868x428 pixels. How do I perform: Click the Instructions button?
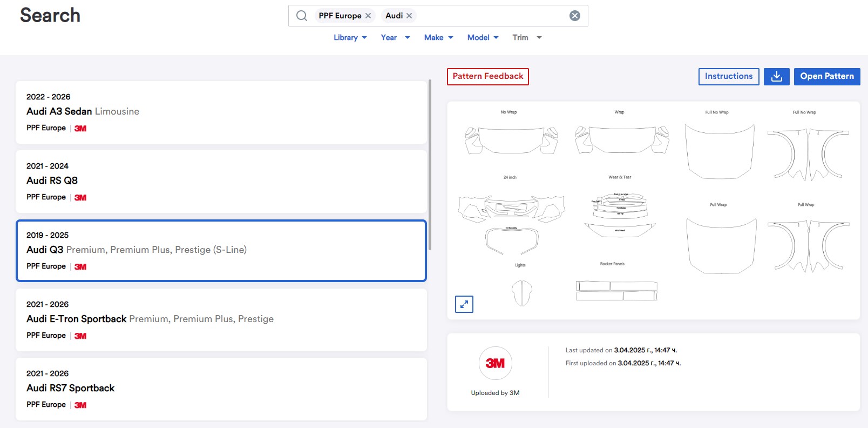(x=728, y=77)
